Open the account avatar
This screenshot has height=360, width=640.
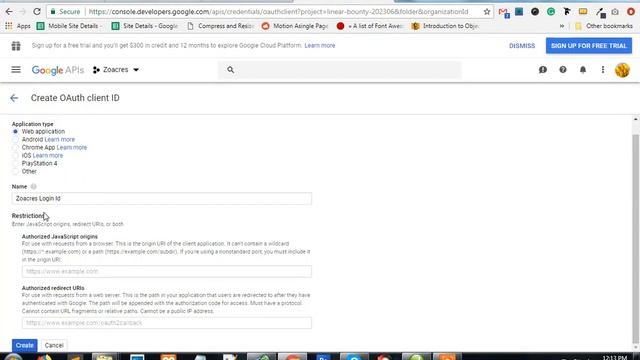click(622, 70)
